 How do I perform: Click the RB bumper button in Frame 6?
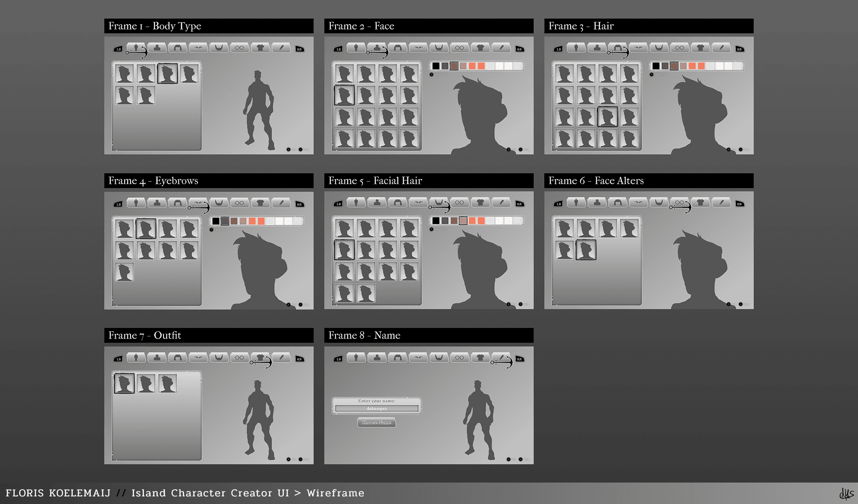tap(740, 204)
